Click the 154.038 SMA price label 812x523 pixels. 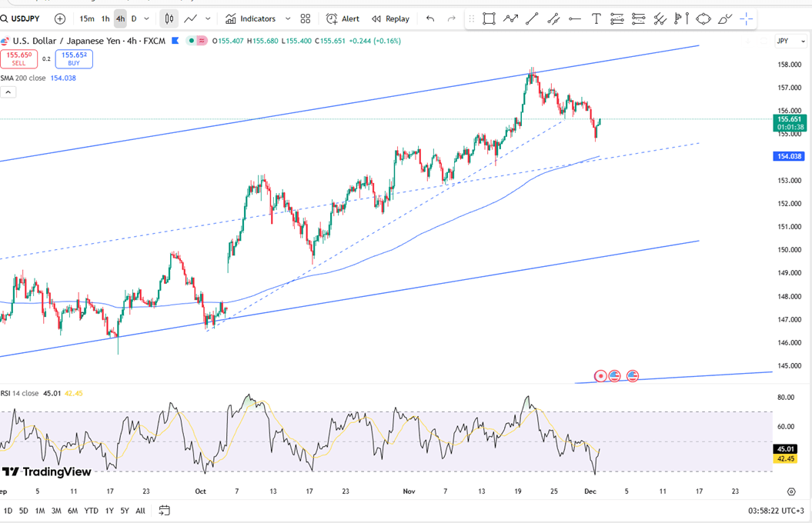coord(788,156)
